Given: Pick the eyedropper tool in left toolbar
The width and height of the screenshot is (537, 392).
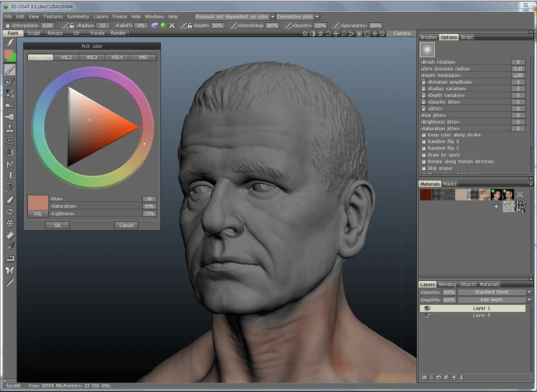Looking at the screenshot, I should click(10, 246).
